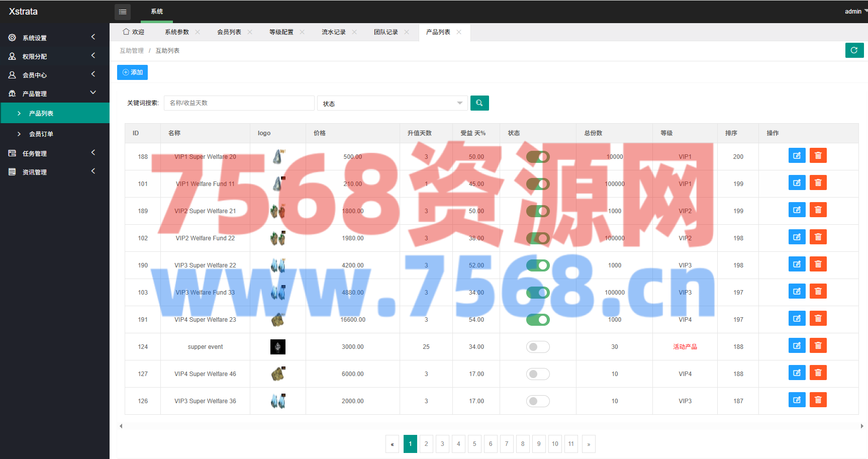This screenshot has width=868, height=459.
Task: Open 会员订单 in the sidebar
Action: point(41,134)
